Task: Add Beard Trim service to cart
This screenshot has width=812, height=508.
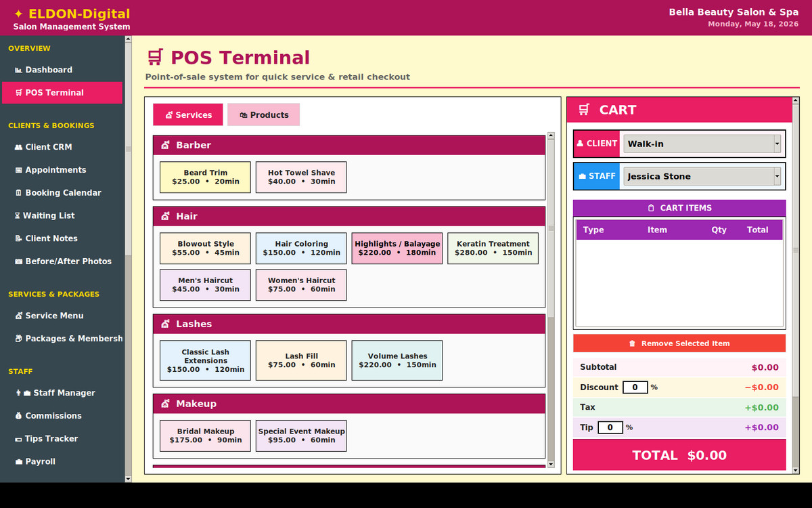Action: (205, 177)
